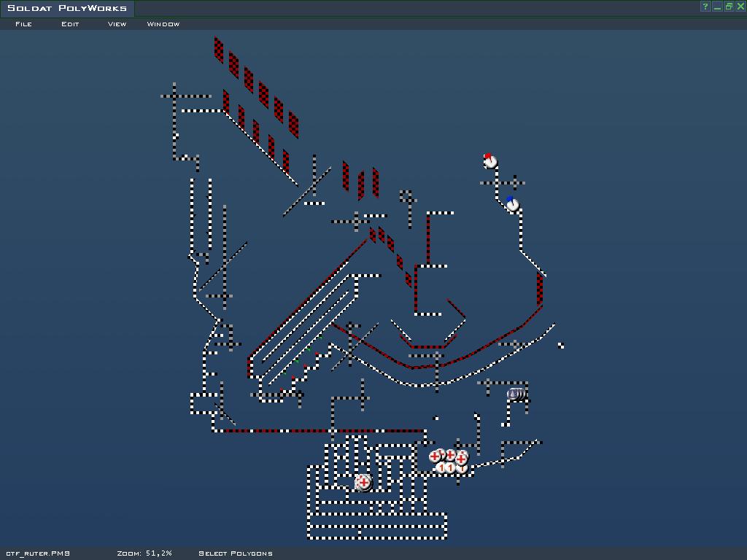Click the leftmost medkit in the cluster
This screenshot has width=747, height=560.
tap(436, 456)
